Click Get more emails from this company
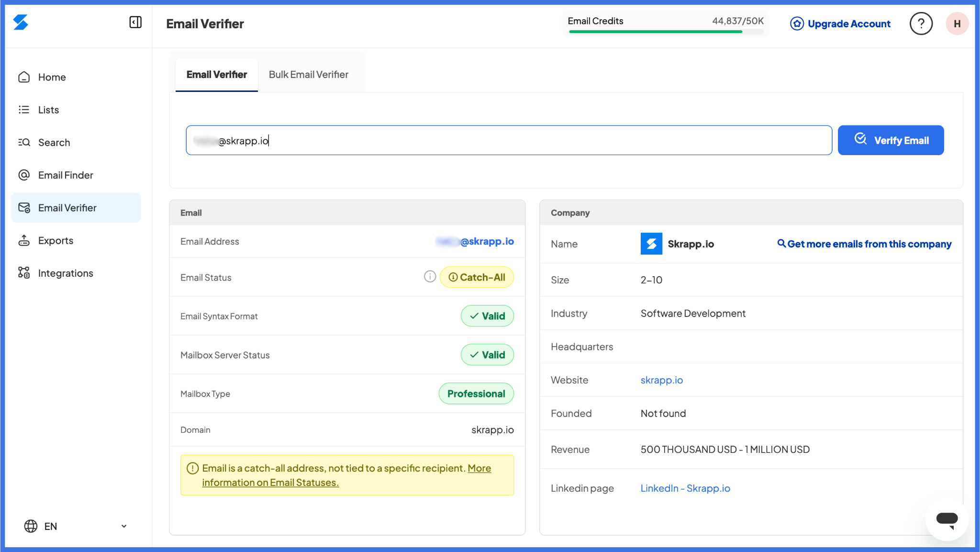Viewport: 980px width, 552px height. point(864,244)
